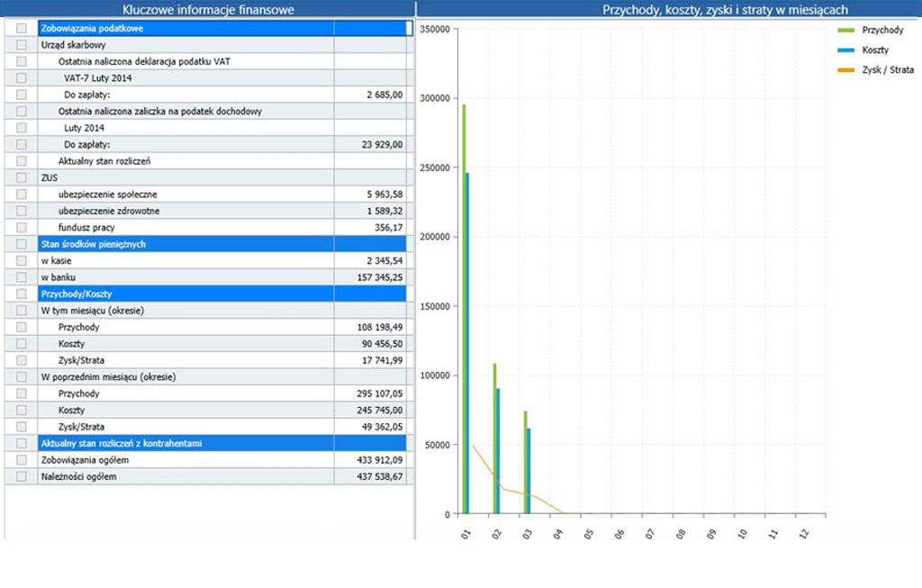Tick checkbox beside Urząd skarbowy
This screenshot has height=588, width=922.
pyautogui.click(x=22, y=45)
